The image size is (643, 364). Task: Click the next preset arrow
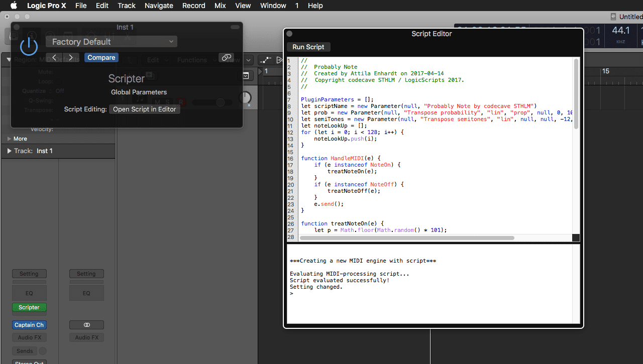pyautogui.click(x=71, y=58)
